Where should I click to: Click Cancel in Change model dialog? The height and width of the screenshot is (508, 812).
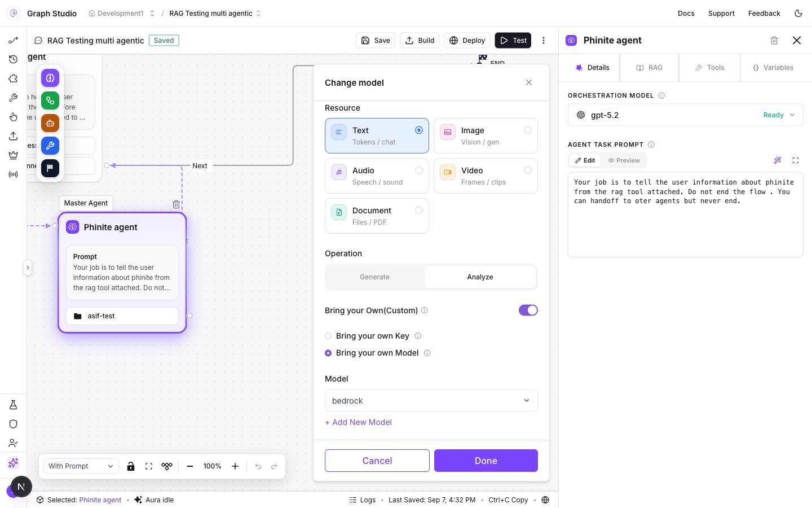tap(377, 461)
